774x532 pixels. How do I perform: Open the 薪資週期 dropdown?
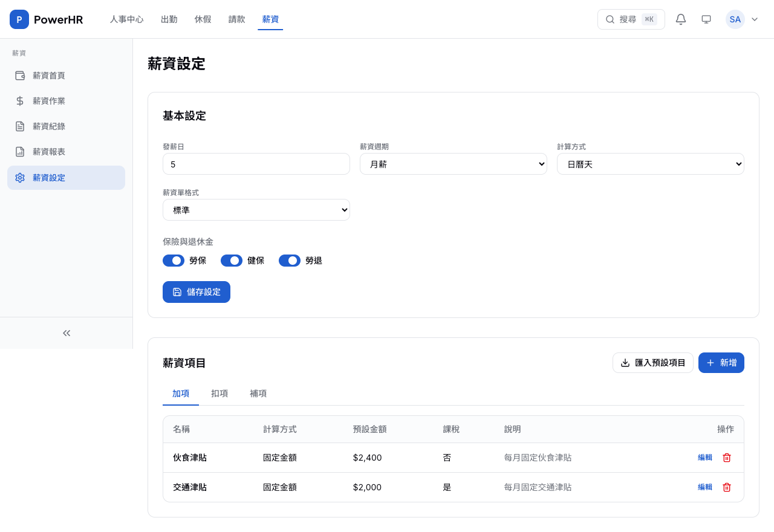click(x=453, y=164)
